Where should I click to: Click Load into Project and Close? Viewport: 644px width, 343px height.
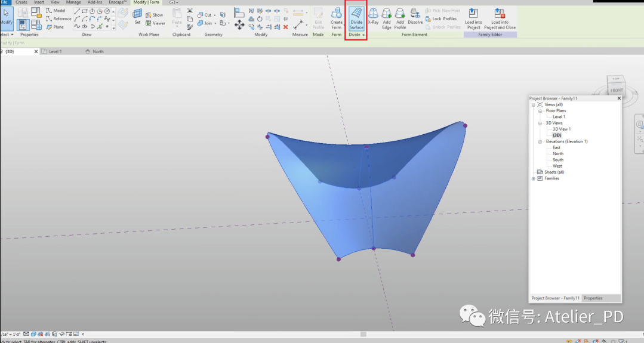(x=500, y=19)
